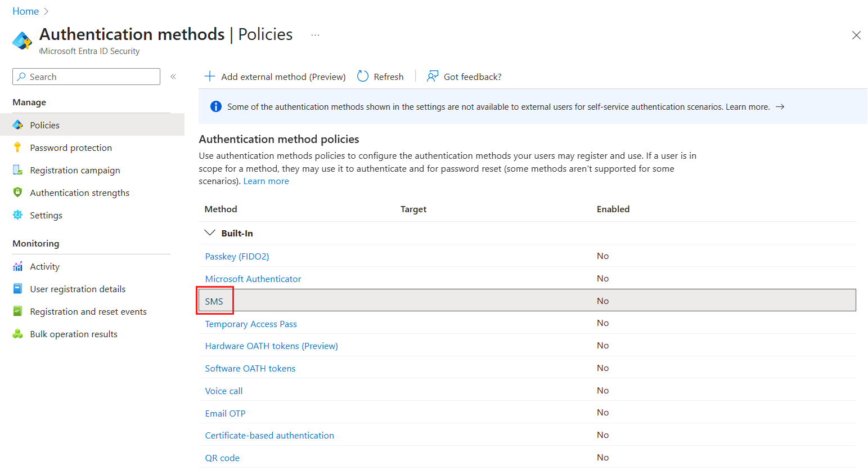Click the Authentication strengths shield icon
This screenshot has width=868, height=474.
[x=18, y=192]
